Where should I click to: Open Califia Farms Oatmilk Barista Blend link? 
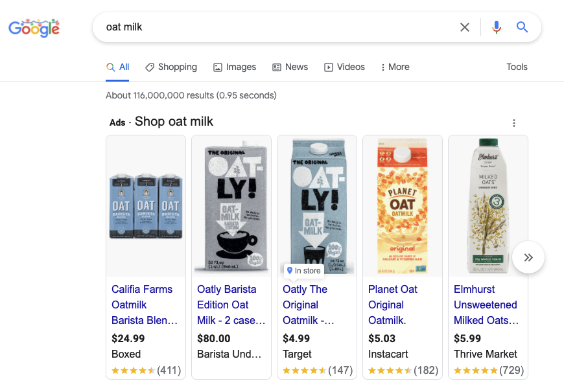point(145,305)
